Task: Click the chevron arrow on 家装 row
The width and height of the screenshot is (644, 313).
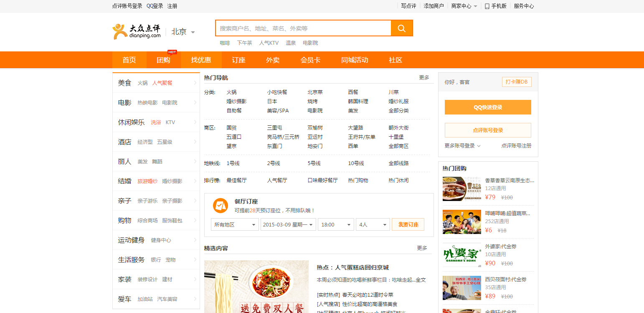Action: pyautogui.click(x=195, y=279)
